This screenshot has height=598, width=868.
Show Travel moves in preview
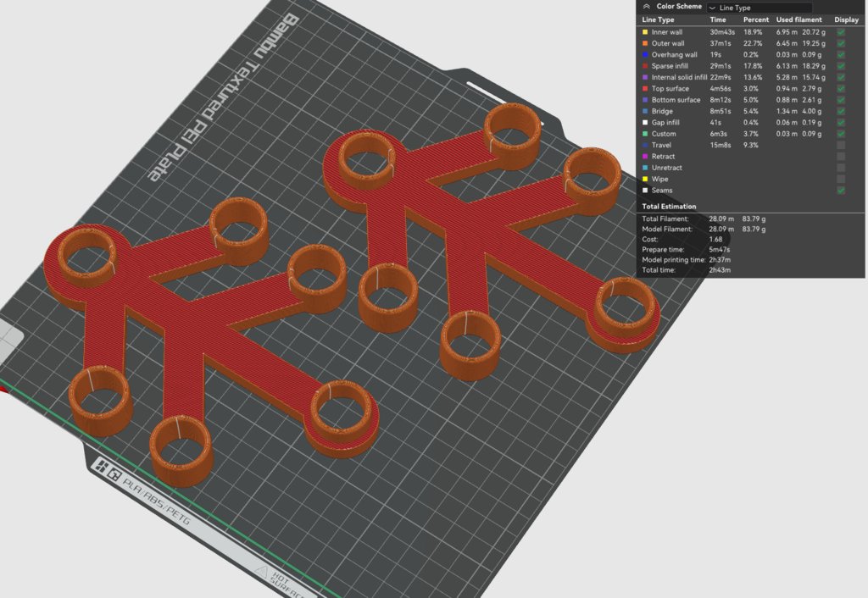pos(841,145)
